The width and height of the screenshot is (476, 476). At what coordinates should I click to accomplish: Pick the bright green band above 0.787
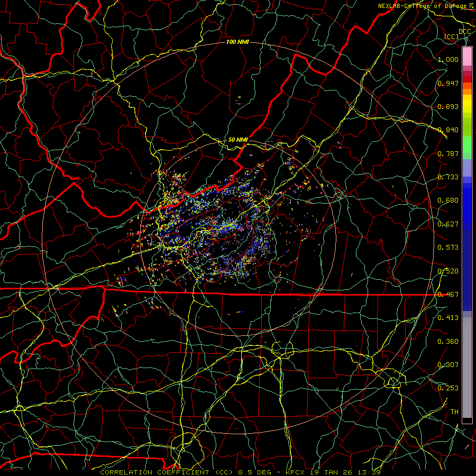click(467, 144)
